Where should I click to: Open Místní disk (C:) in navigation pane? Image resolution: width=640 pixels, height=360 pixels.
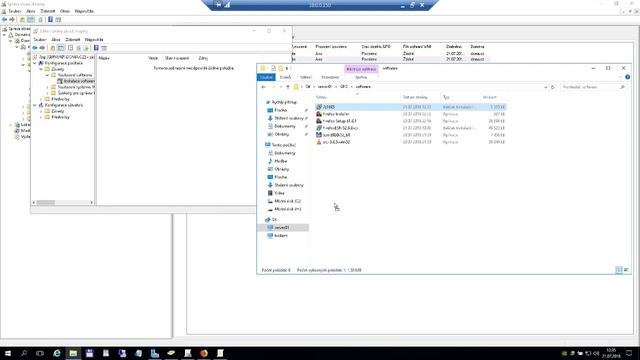click(x=287, y=201)
